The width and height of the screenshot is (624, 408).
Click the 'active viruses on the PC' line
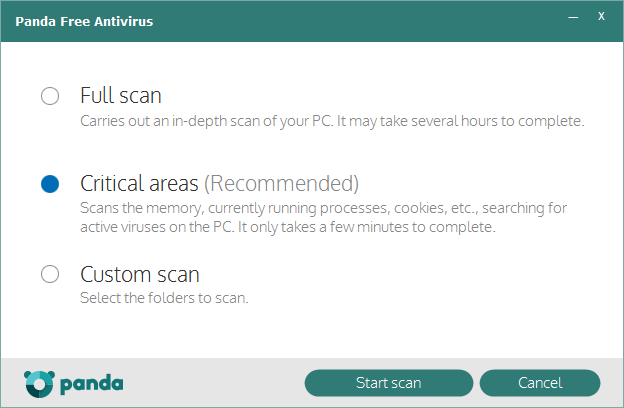(x=288, y=227)
